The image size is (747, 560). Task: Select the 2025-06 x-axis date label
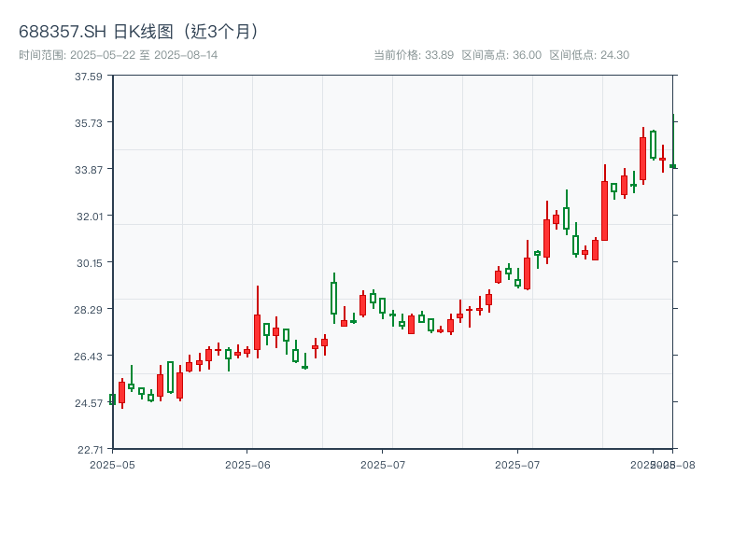click(x=247, y=464)
